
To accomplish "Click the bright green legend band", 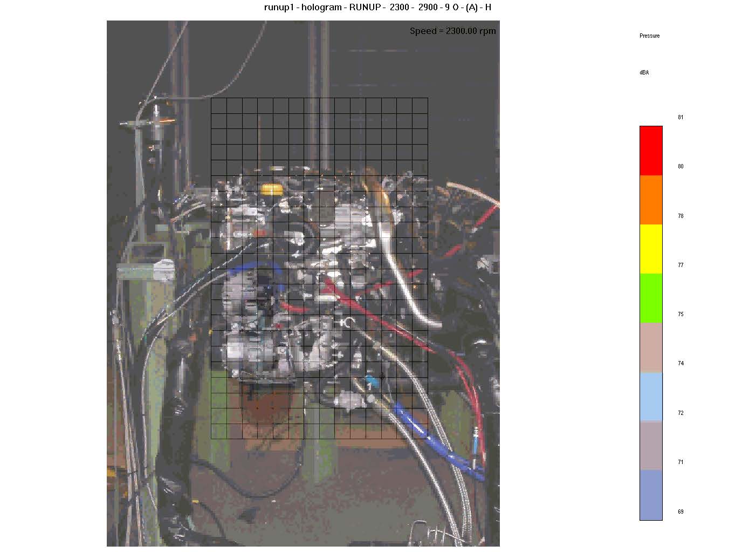I will pyautogui.click(x=650, y=298).
